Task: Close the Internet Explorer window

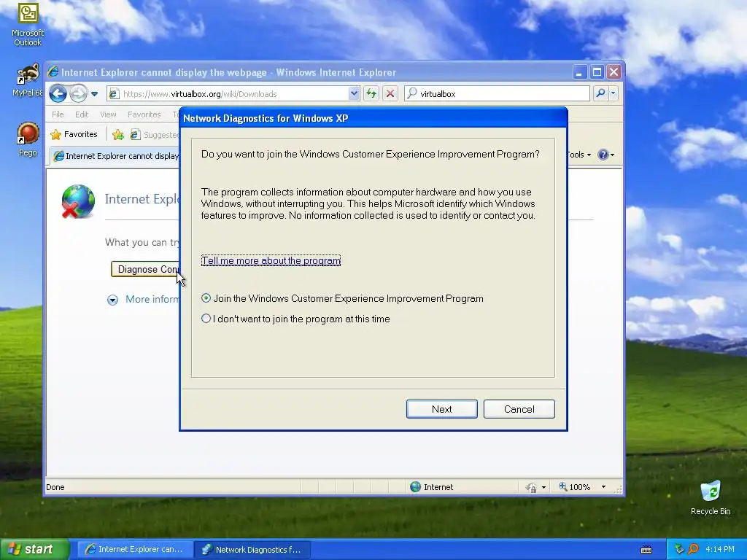Action: pyautogui.click(x=614, y=72)
